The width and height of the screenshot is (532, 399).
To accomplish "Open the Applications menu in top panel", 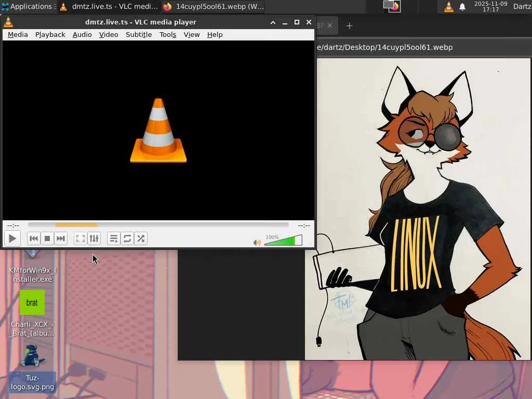I will 28,6.
